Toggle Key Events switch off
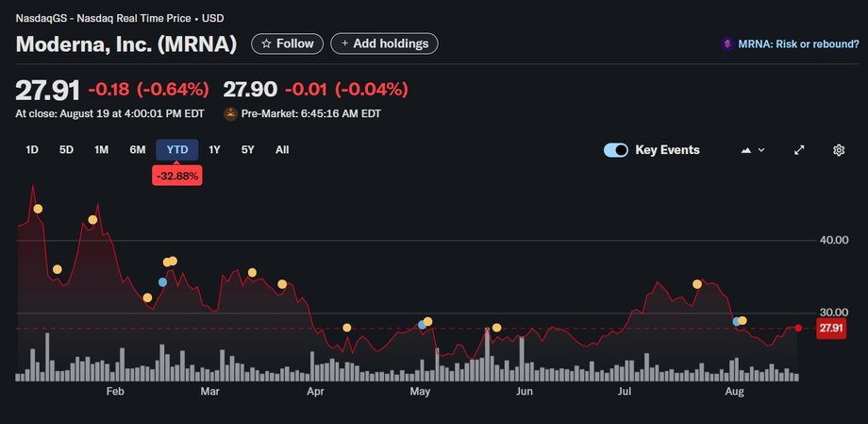Viewport: 868px width, 424px height. pyautogui.click(x=616, y=150)
